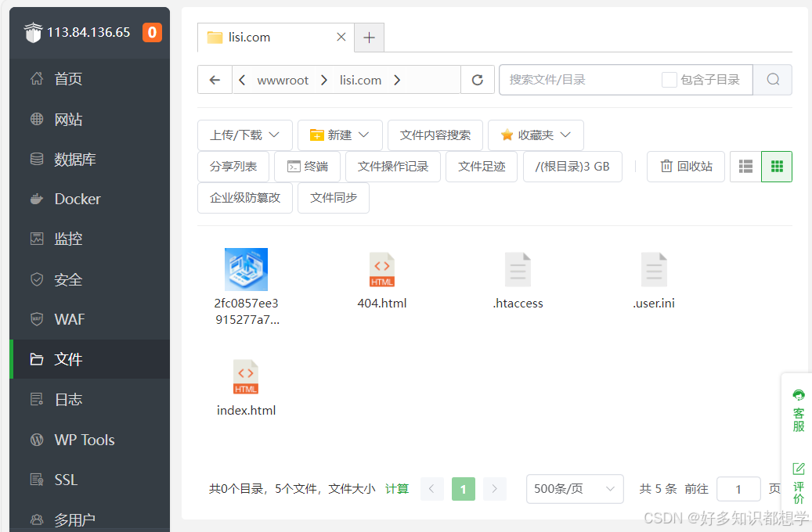Open the Docker section
This screenshot has width=812, height=532.
pos(89,199)
